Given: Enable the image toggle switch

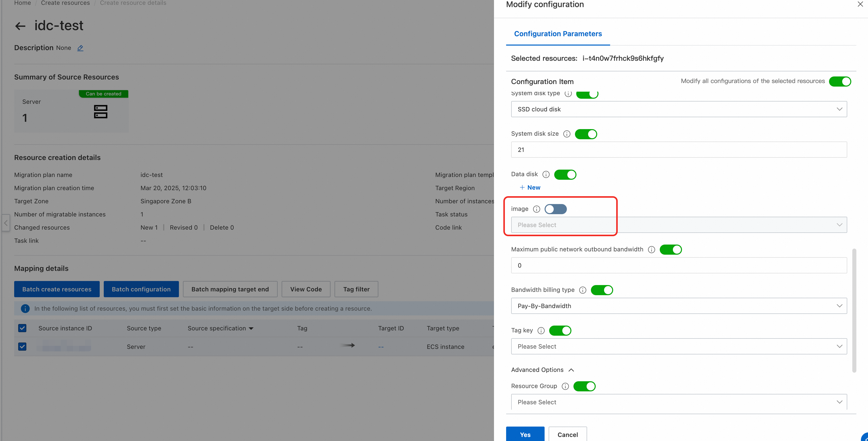Looking at the screenshot, I should [555, 209].
